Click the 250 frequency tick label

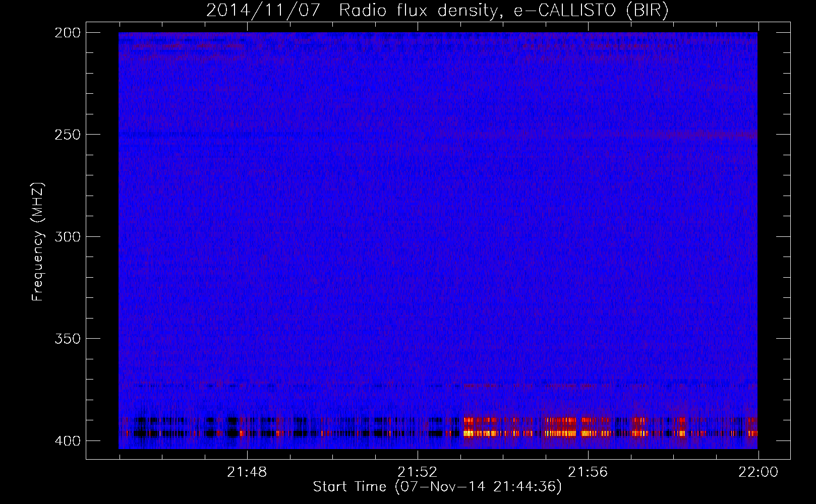68,135
